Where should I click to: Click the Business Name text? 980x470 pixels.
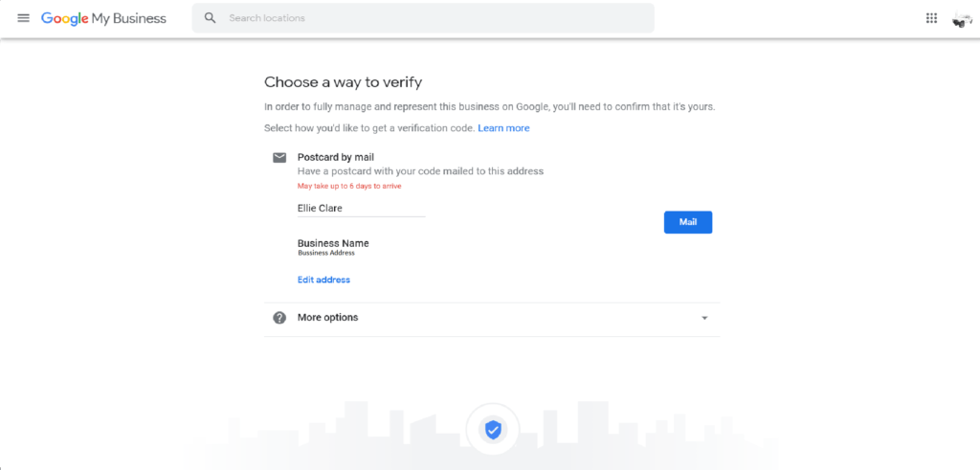pos(333,243)
